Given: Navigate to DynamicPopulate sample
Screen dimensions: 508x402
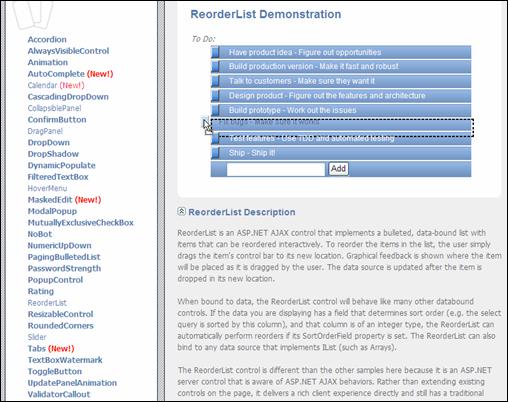Looking at the screenshot, I should coord(61,166).
